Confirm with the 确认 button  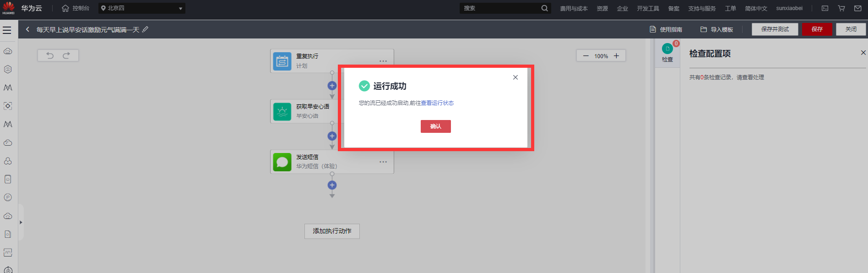click(x=436, y=126)
